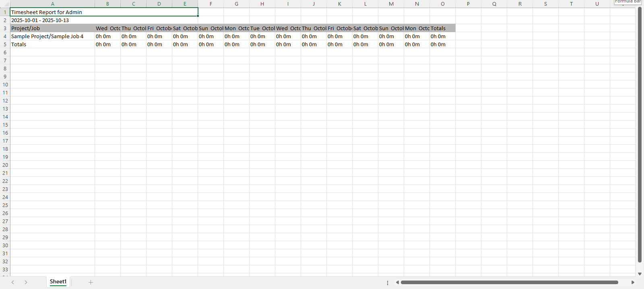Click the Project/Job header cell

click(52, 28)
